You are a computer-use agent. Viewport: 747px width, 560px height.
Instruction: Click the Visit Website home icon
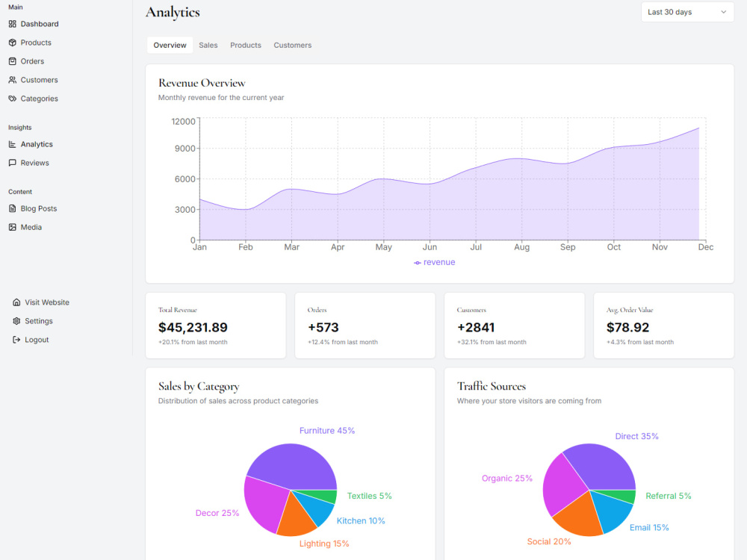point(16,302)
